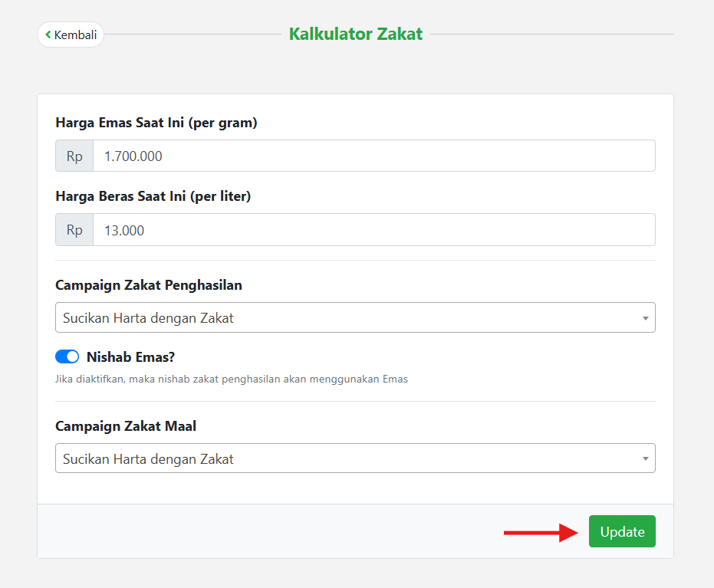This screenshot has width=714, height=588.
Task: Click the "Harga Emas Saat Ini" label
Action: (x=156, y=123)
